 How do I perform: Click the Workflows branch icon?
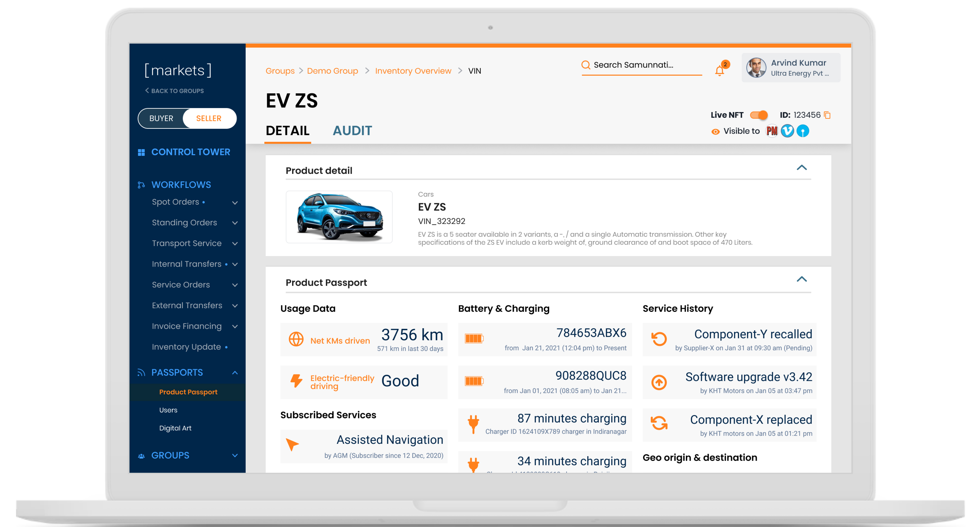[x=141, y=185]
